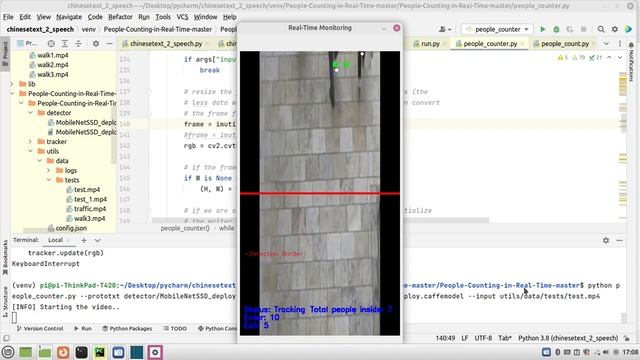This screenshot has height=360, width=640.
Task: Go to previous highlighted error
Action: tap(609, 58)
